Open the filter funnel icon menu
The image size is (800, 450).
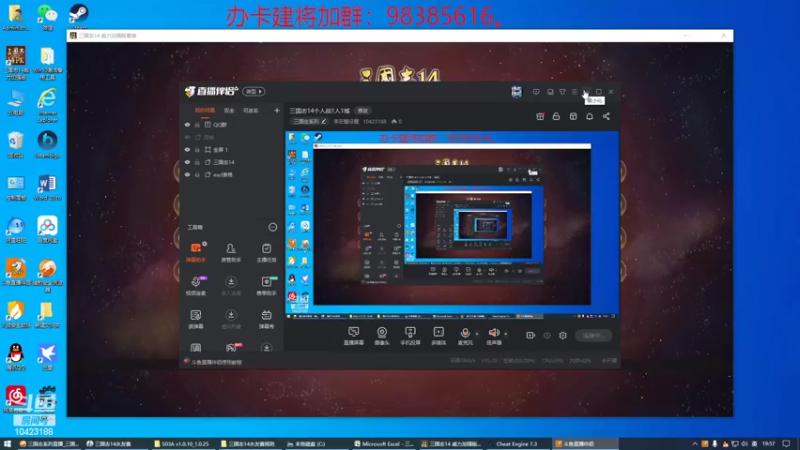[x=562, y=92]
